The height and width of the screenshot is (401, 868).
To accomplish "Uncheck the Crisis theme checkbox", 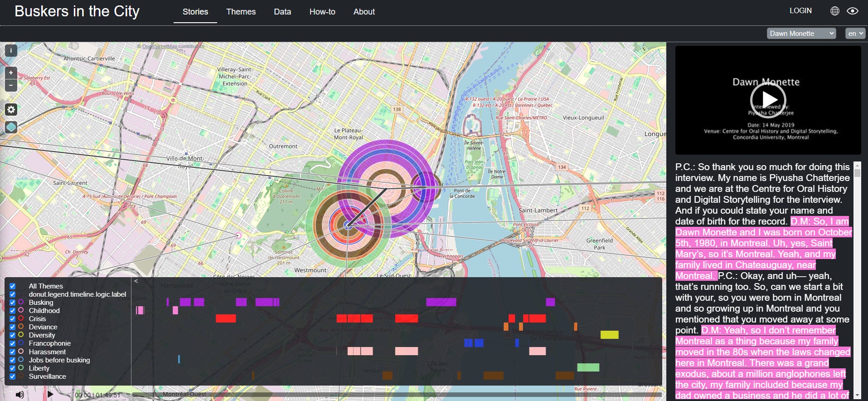I will (x=13, y=319).
